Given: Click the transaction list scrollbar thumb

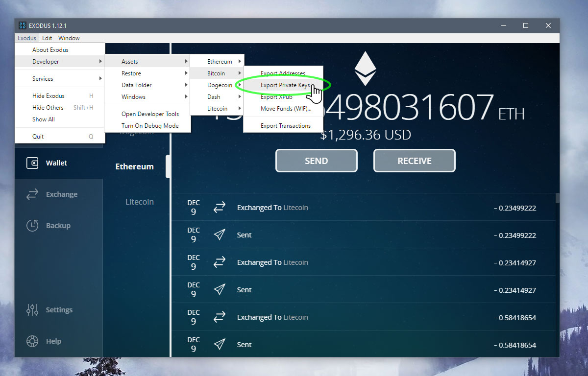Looking at the screenshot, I should coord(558,198).
